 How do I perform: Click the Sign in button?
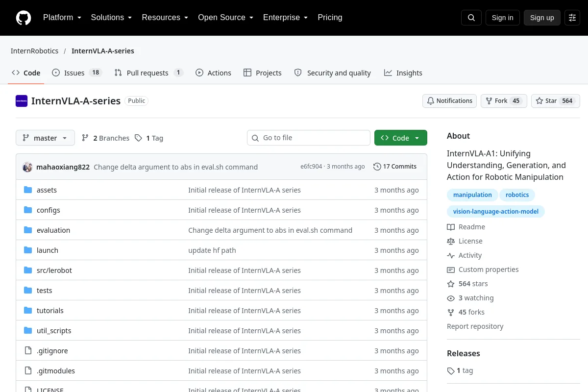[502, 18]
